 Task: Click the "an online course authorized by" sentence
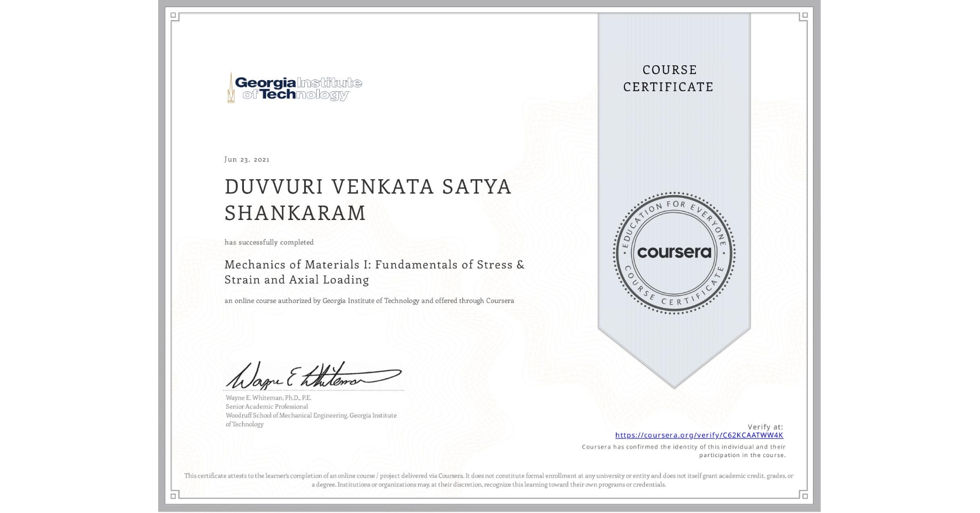[x=369, y=301]
